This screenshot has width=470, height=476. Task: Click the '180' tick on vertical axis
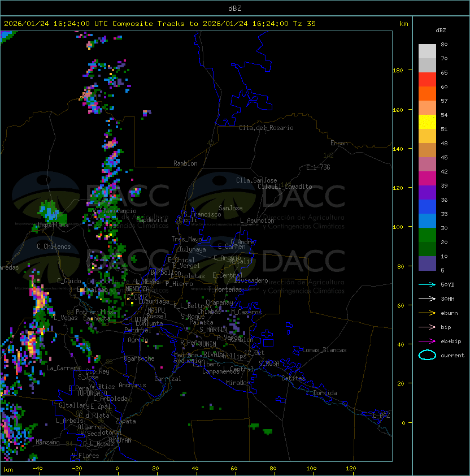pyautogui.click(x=398, y=71)
